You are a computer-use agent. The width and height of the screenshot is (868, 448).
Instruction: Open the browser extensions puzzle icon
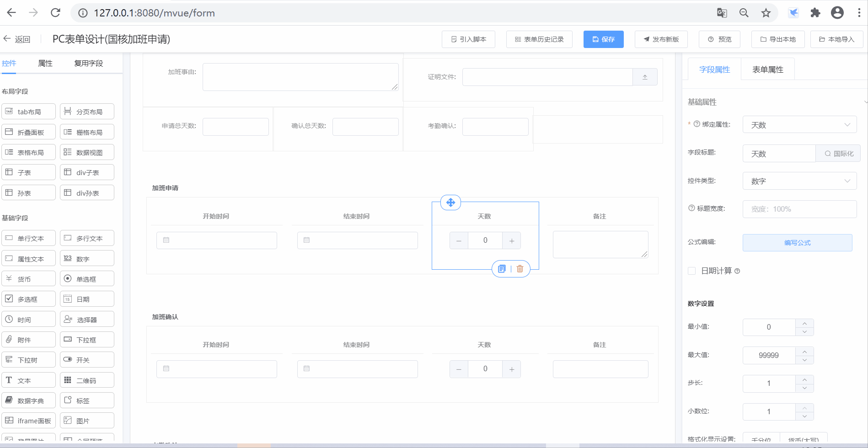pyautogui.click(x=815, y=13)
